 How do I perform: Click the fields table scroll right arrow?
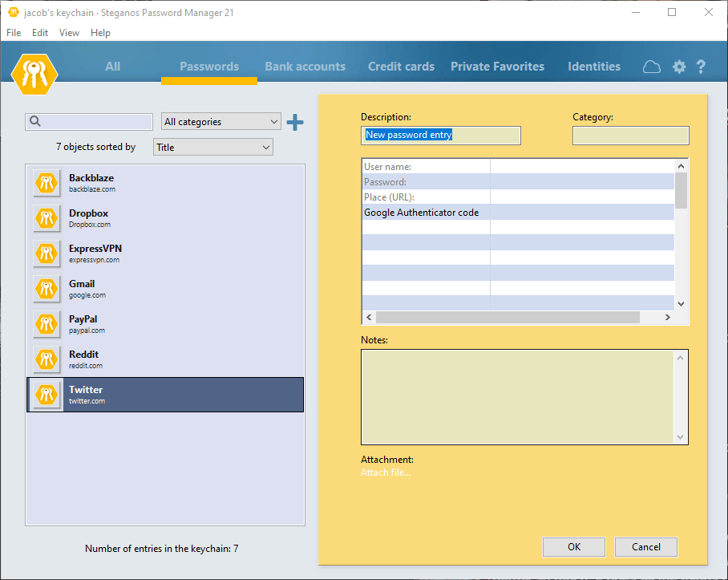click(668, 317)
